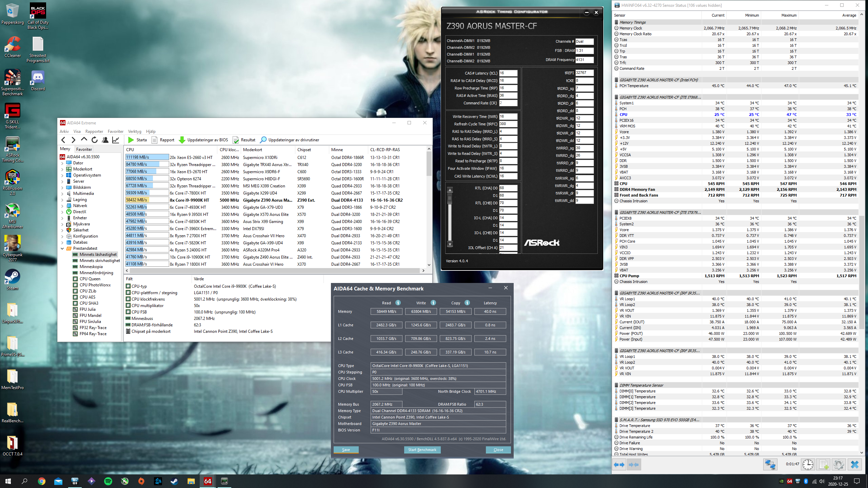Open File Explorer from the taskbar
Viewport: 868px width, 488px height.
coord(191,481)
